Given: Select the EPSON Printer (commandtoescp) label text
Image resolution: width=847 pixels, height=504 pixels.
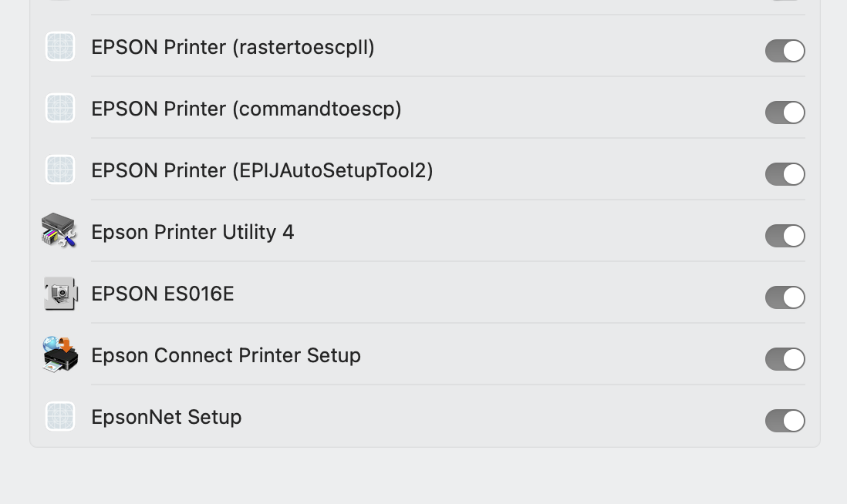Looking at the screenshot, I should pyautogui.click(x=246, y=109).
